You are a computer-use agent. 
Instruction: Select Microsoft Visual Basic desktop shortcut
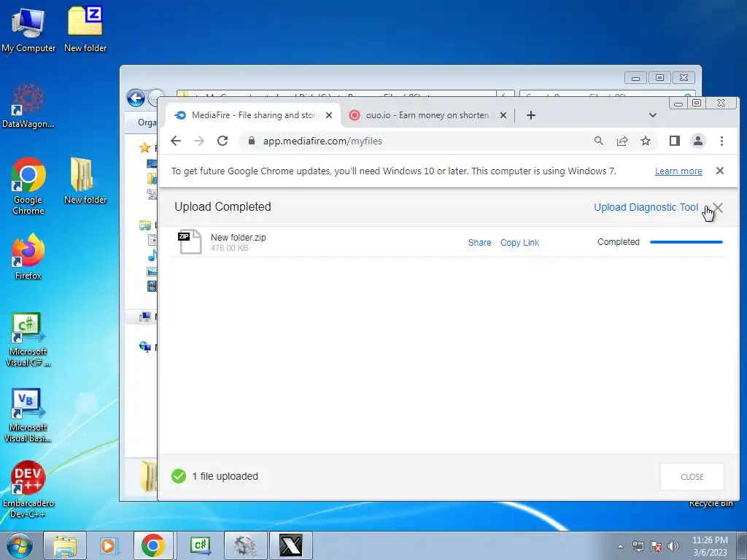pos(28,416)
